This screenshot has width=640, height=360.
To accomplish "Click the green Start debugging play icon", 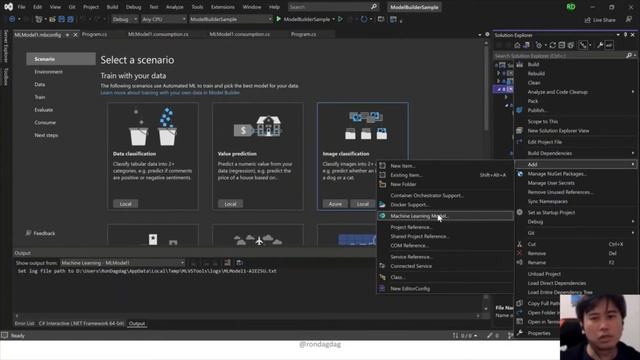I will click(x=279, y=19).
